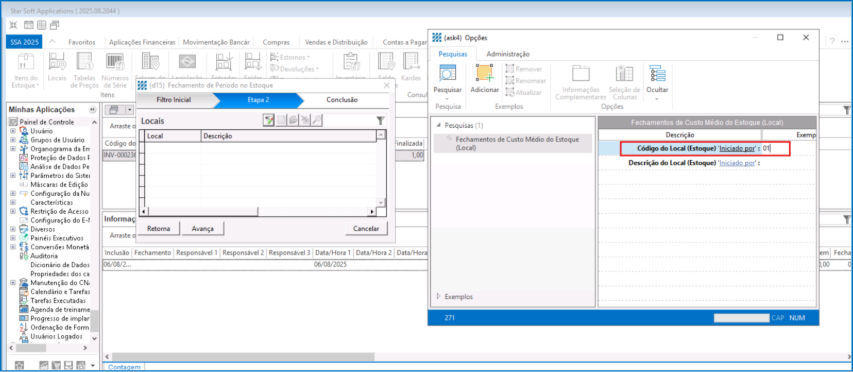
Task: Click the Adicionar example icon
Action: (484, 73)
